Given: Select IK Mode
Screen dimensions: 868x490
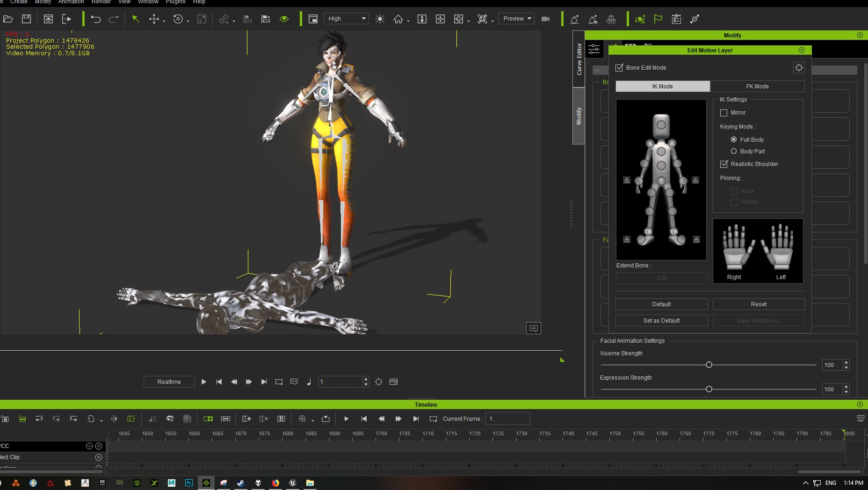Looking at the screenshot, I should pyautogui.click(x=662, y=86).
